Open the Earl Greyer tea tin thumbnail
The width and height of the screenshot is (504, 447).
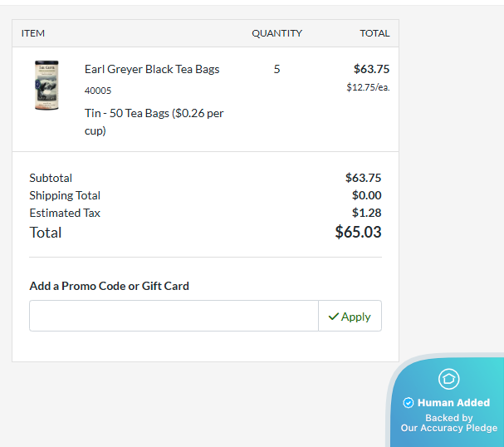pyautogui.click(x=47, y=85)
